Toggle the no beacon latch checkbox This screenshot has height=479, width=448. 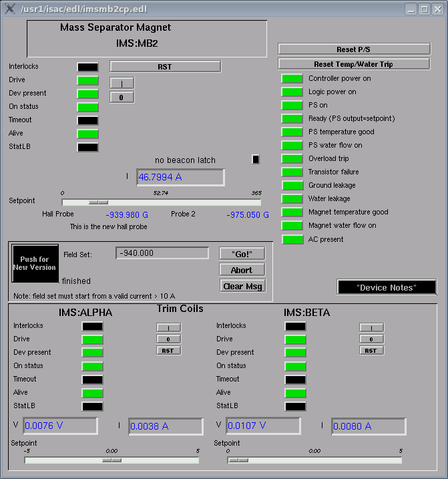pos(255,159)
